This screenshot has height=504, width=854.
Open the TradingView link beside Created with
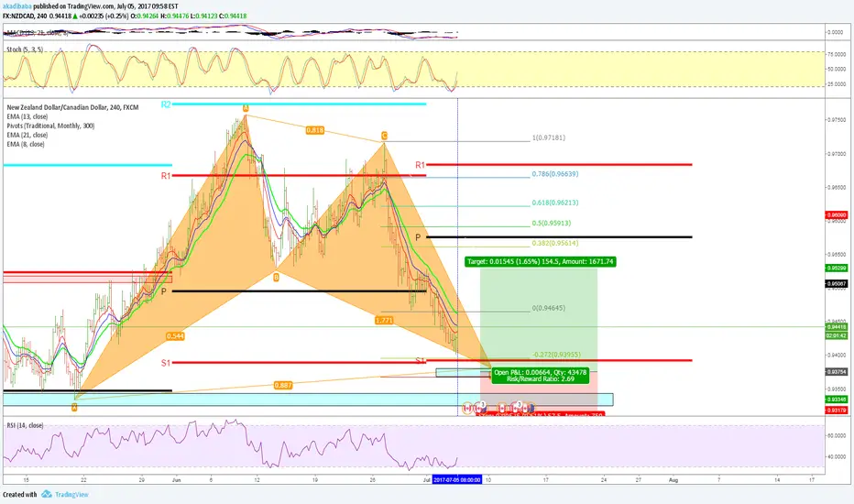[x=71, y=495]
